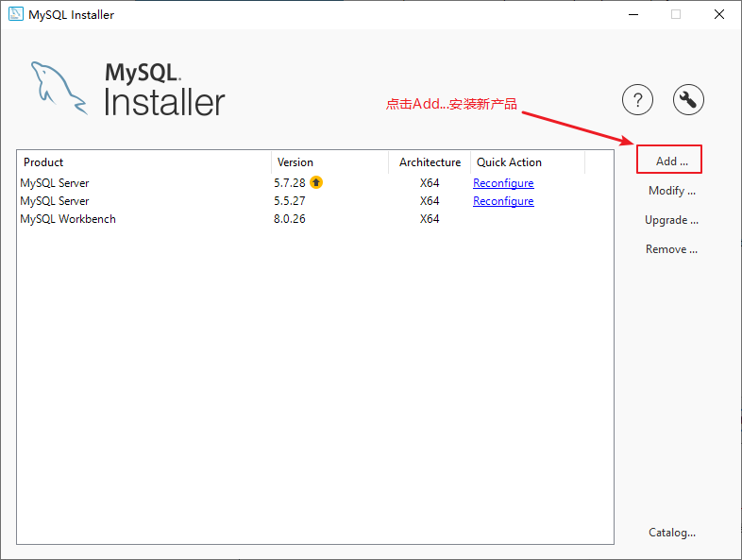742x560 pixels.
Task: Click the Upgrade ... button
Action: (x=671, y=220)
